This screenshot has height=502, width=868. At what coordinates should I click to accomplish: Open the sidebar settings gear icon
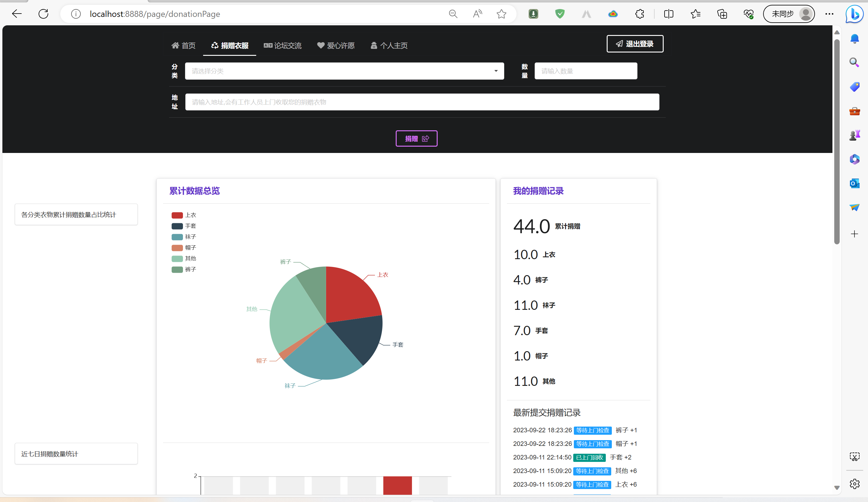[854, 484]
